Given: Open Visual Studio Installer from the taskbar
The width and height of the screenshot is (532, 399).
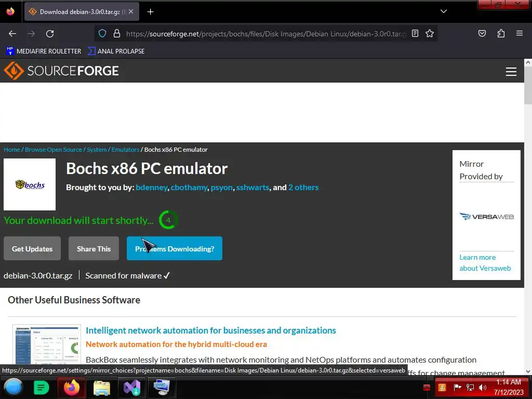Looking at the screenshot, I should 132,388.
